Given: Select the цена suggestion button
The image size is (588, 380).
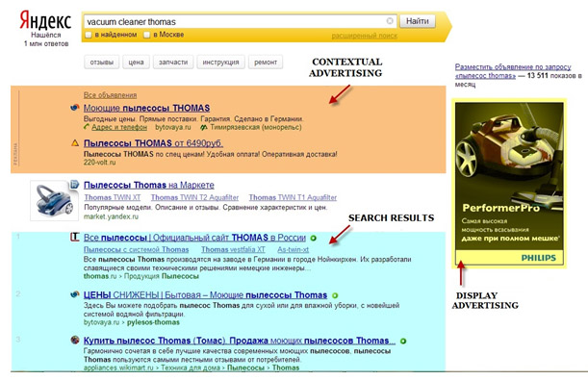Looking at the screenshot, I should (136, 63).
